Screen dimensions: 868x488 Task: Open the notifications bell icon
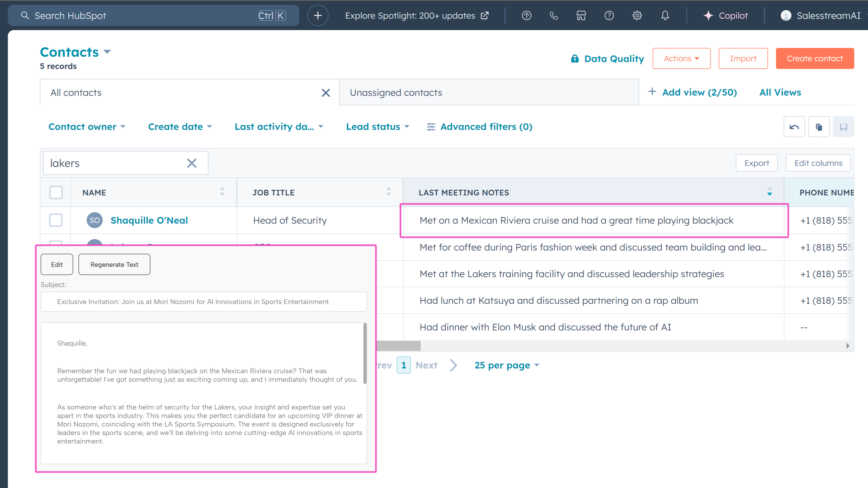(x=665, y=15)
